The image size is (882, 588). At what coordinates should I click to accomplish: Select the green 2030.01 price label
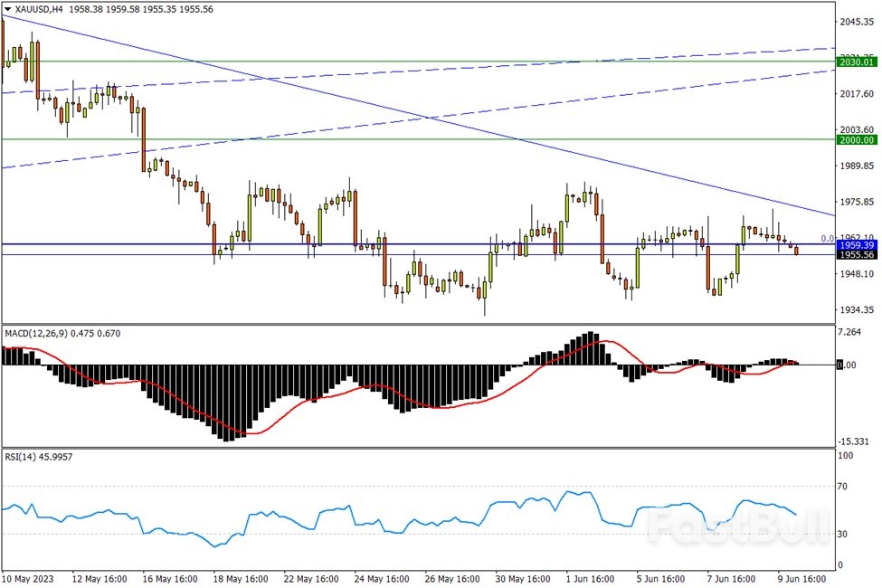click(856, 62)
